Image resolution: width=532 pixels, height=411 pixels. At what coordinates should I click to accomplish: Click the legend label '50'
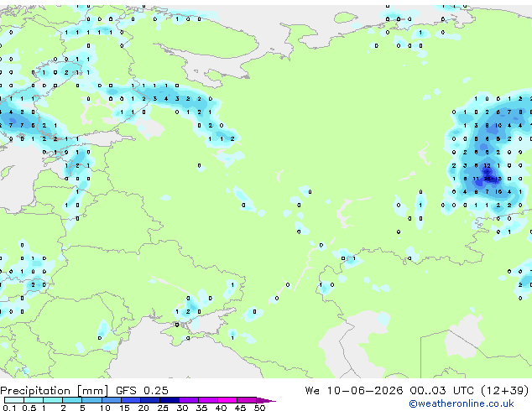point(260,408)
